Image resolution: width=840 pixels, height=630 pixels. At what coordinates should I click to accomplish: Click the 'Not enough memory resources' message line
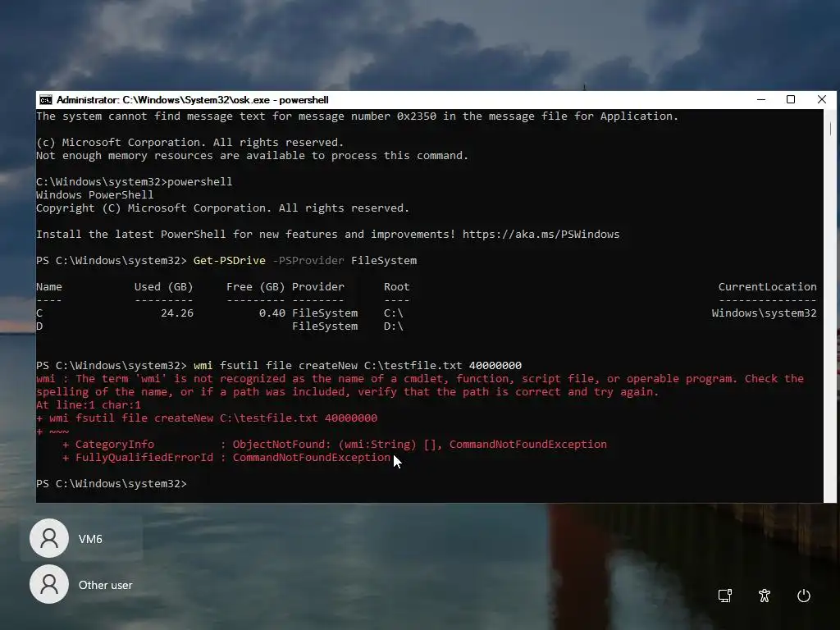(253, 155)
